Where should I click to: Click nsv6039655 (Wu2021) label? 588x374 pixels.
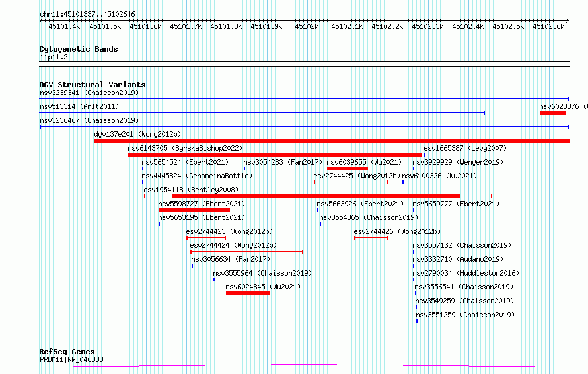click(x=364, y=162)
